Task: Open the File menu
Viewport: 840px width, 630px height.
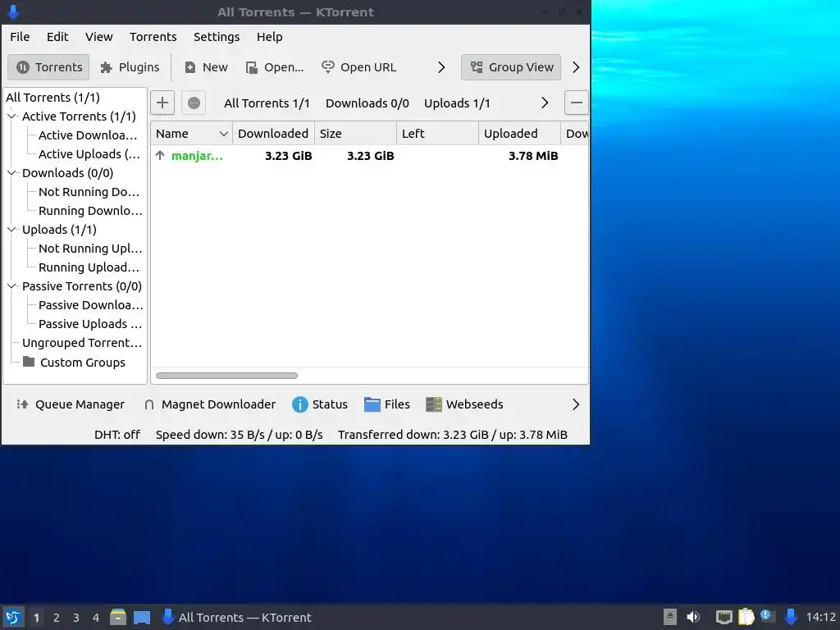Action: click(20, 36)
